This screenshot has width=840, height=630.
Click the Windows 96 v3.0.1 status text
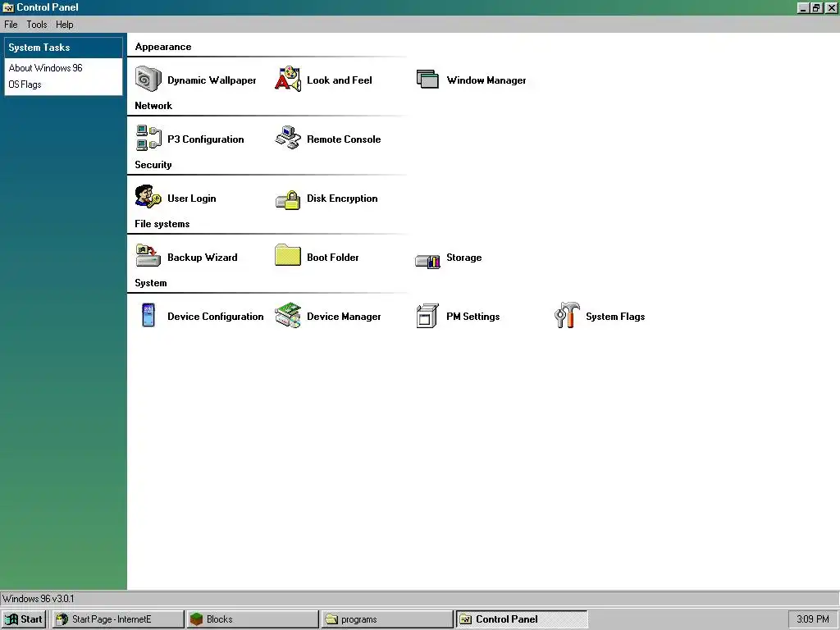click(38, 598)
